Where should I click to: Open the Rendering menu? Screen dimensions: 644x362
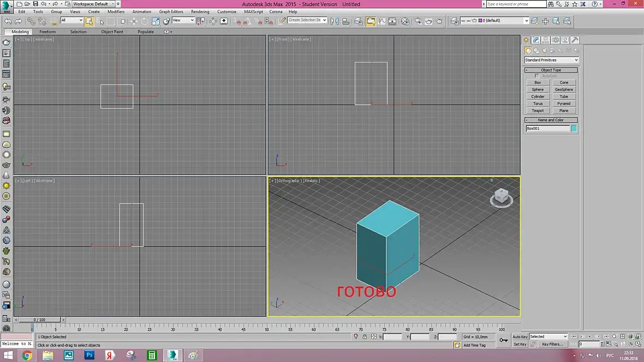[x=200, y=11]
